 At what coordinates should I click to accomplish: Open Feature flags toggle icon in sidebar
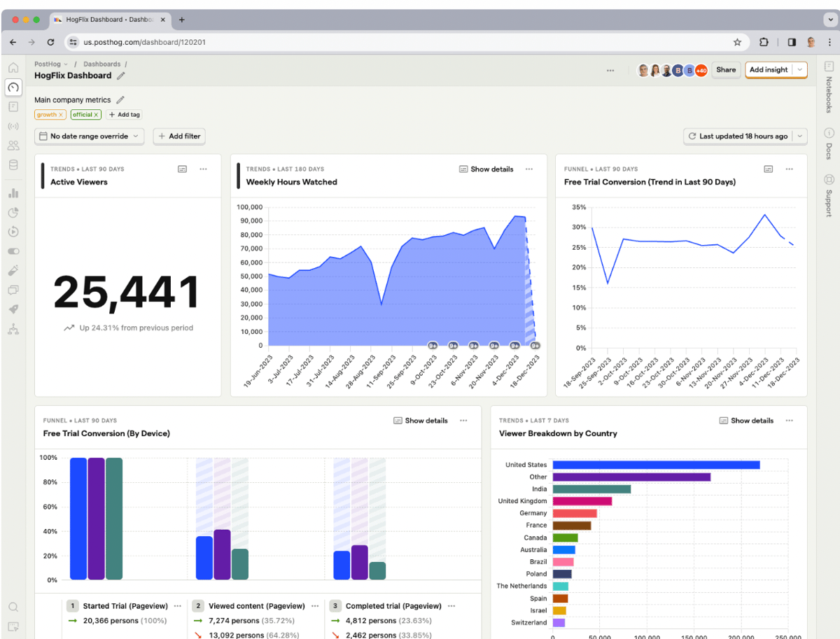(13, 251)
